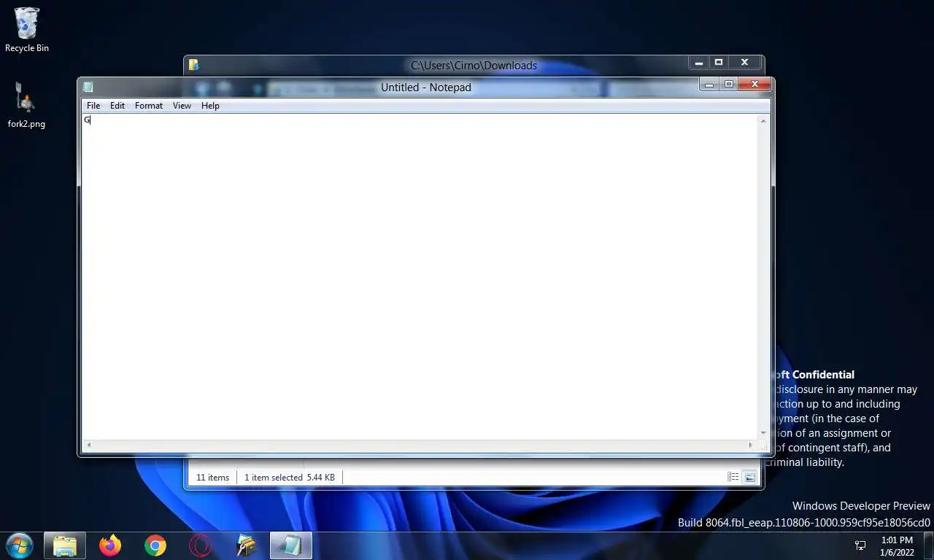Open the Windows Start orb
The width and height of the screenshot is (934, 560).
(20, 545)
